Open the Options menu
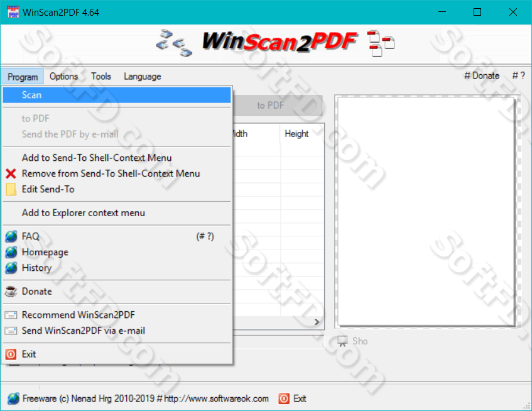The image size is (532, 411). tap(64, 77)
